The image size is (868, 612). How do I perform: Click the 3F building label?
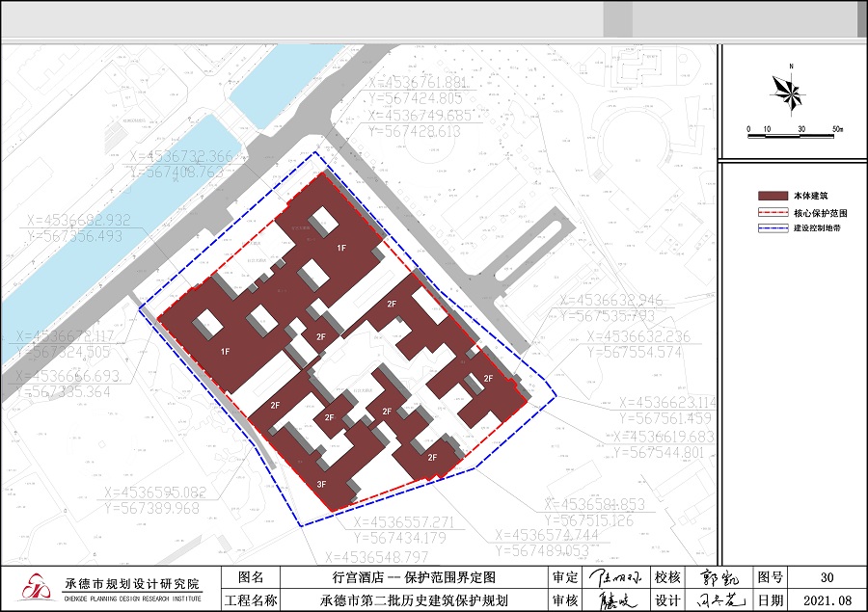(322, 484)
